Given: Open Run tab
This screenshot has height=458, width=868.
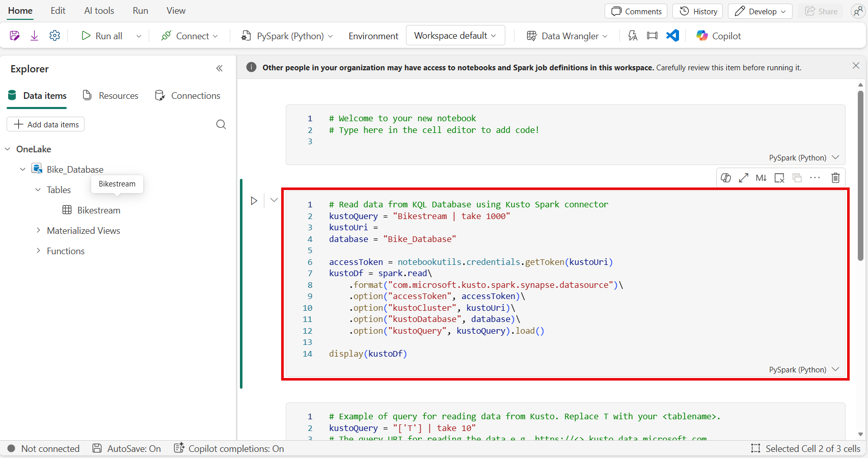Looking at the screenshot, I should tap(141, 11).
